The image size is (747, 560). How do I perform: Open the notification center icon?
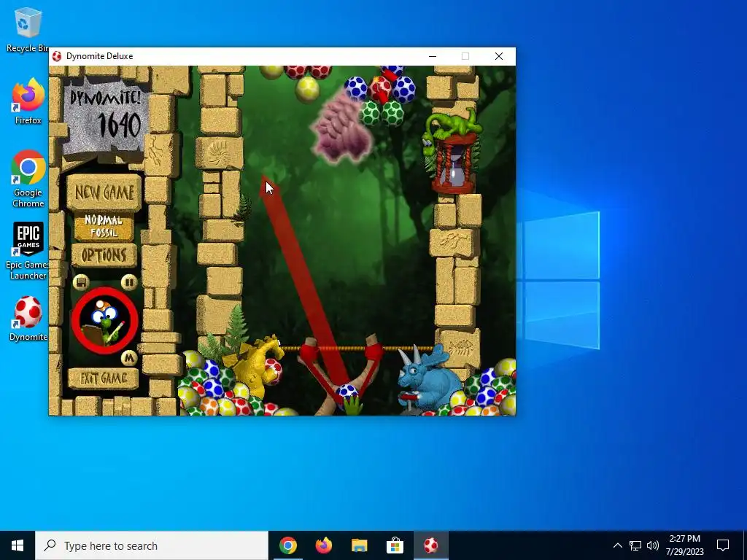pyautogui.click(x=723, y=545)
